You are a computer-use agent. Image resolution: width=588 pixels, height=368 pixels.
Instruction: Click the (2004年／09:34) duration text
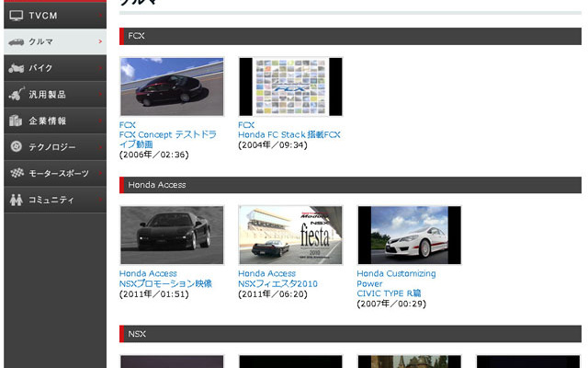tap(273, 145)
